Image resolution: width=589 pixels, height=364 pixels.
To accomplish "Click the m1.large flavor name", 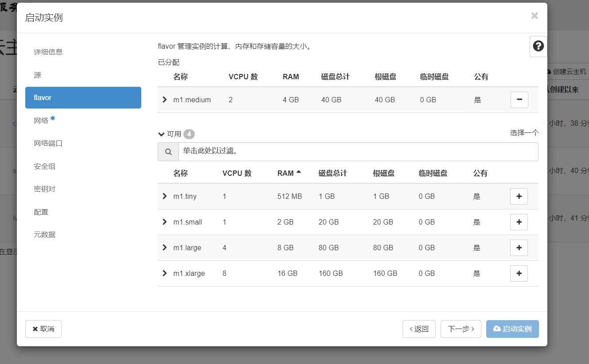I will tap(187, 248).
